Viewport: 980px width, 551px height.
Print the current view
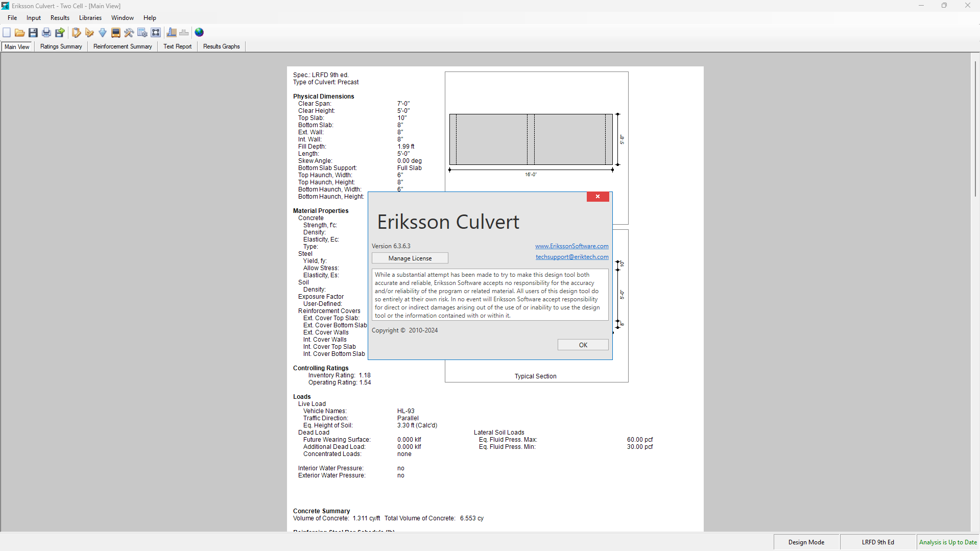[46, 33]
